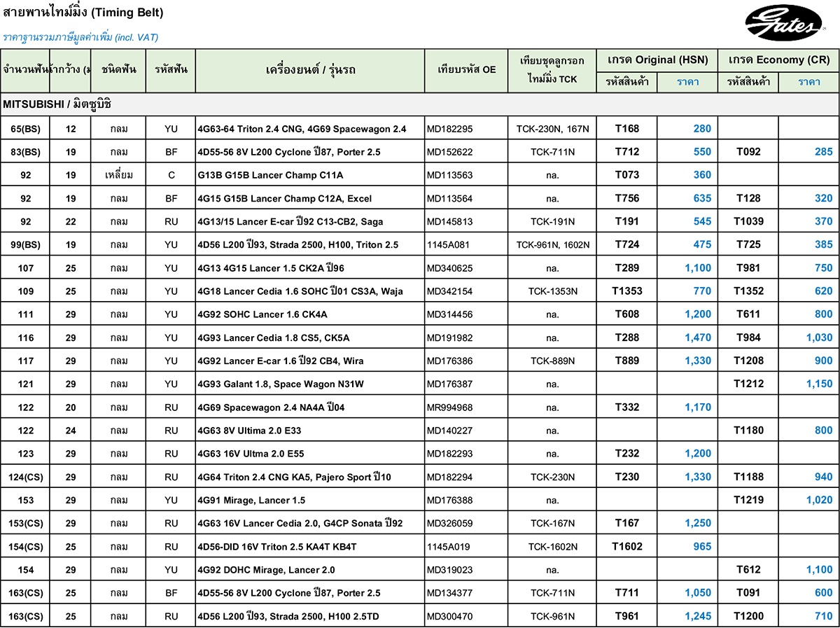The height and width of the screenshot is (628, 840).
Task: Select economy code T1188
Action: (x=748, y=477)
